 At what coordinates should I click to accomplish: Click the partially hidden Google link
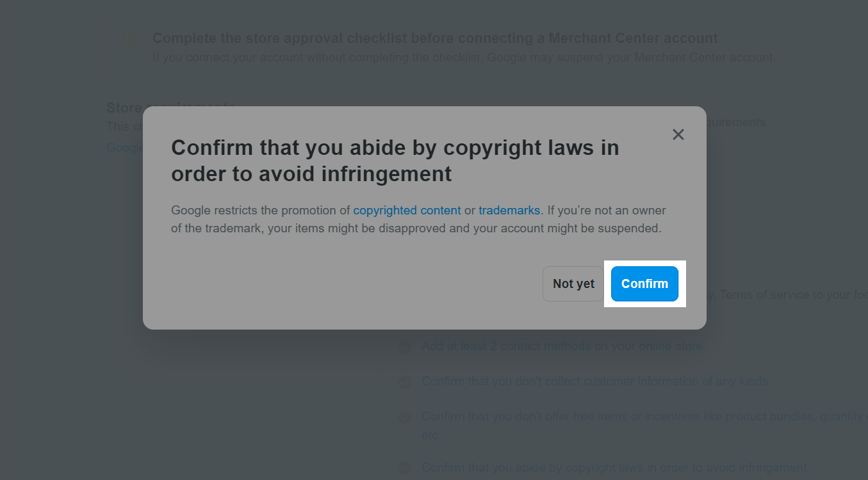(x=125, y=147)
